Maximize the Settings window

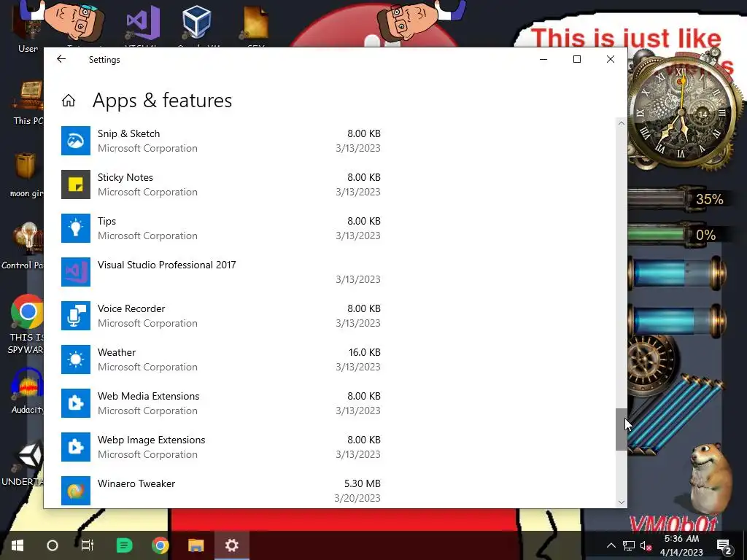coord(577,59)
